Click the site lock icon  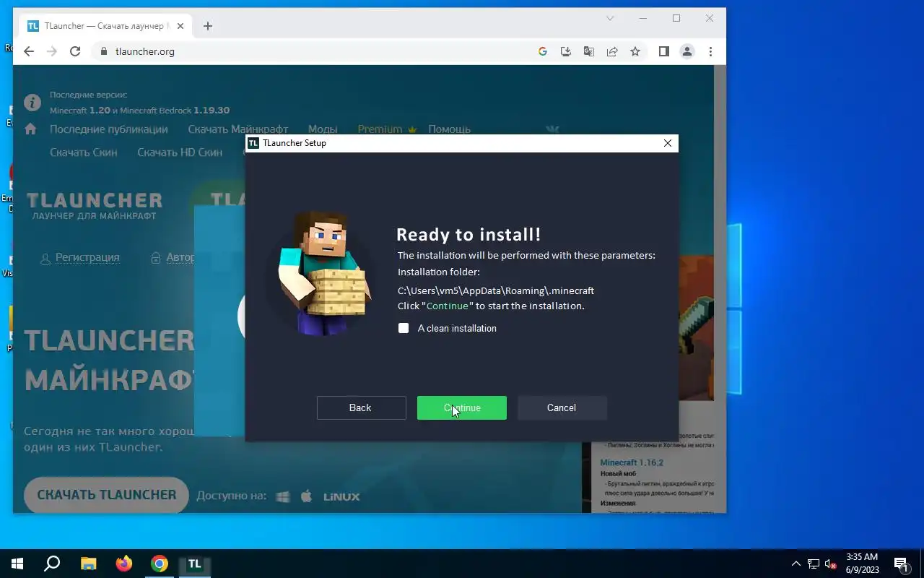103,51
